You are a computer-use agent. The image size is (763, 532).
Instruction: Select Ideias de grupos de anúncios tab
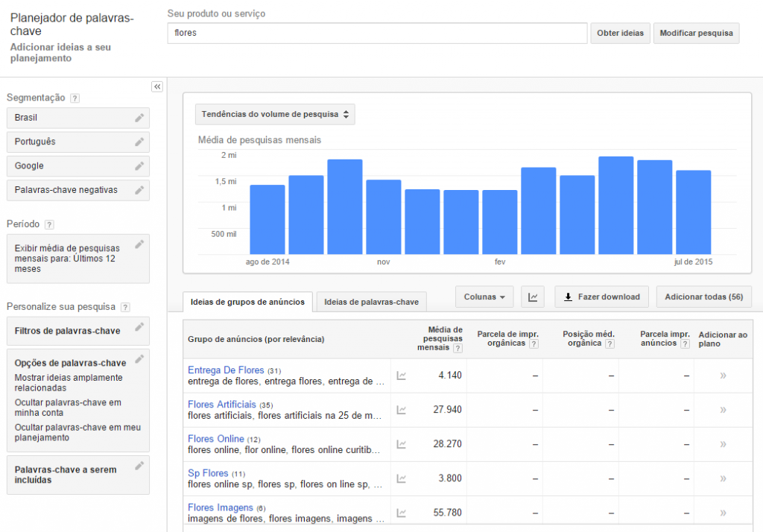(248, 302)
